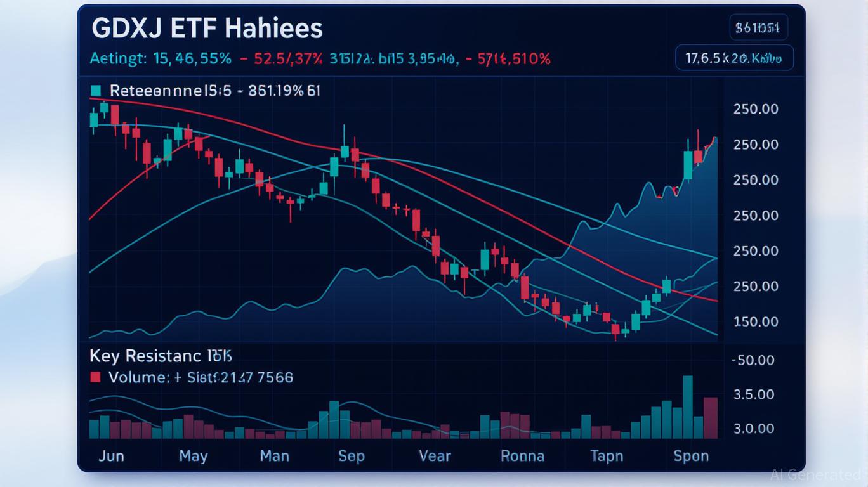Expand the 17,6.5 x 20 Kalbo selector

[734, 57]
